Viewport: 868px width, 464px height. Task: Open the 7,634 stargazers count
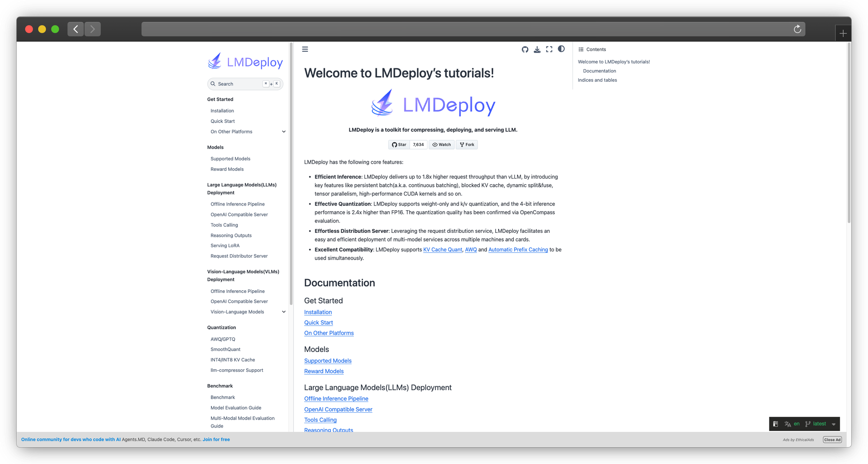418,145
